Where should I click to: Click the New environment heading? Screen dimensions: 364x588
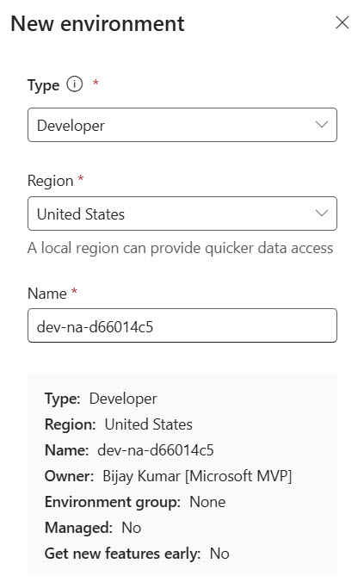[x=97, y=23]
